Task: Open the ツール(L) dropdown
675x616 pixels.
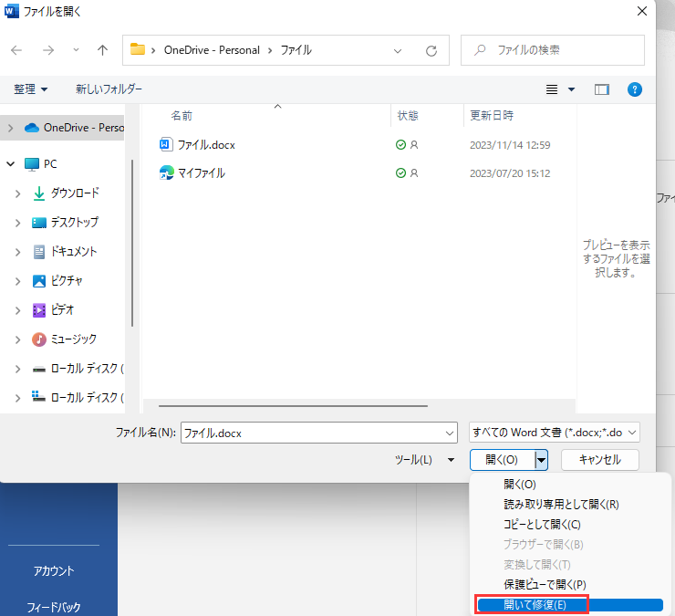Action: point(424,460)
